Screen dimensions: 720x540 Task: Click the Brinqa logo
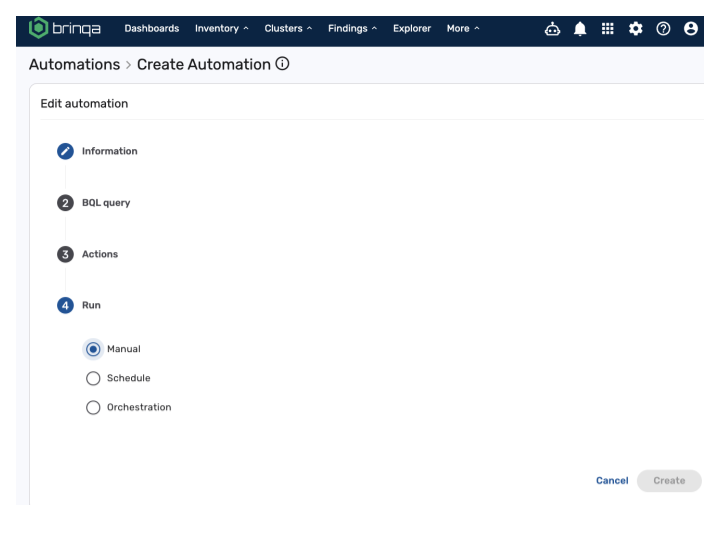tap(65, 28)
